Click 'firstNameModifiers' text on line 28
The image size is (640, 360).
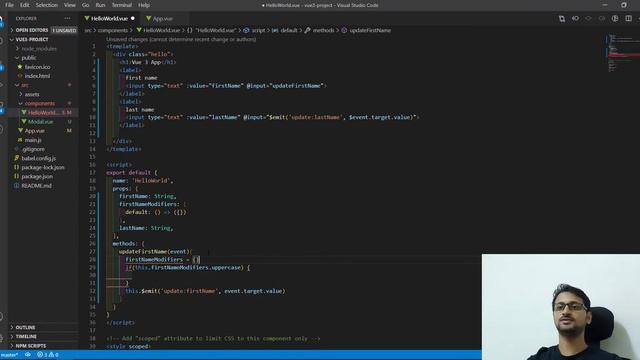click(154, 260)
